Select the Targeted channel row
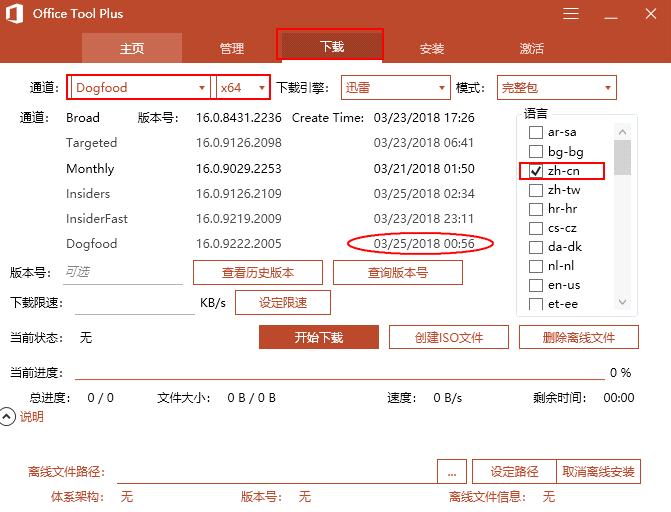 (x=91, y=143)
